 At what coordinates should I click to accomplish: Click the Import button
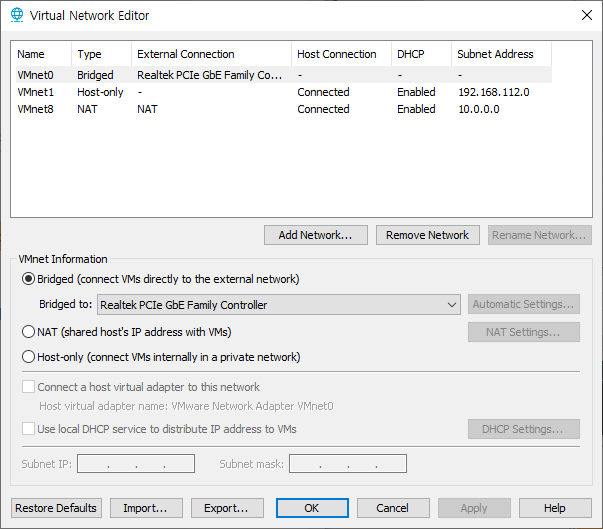pyautogui.click(x=146, y=508)
